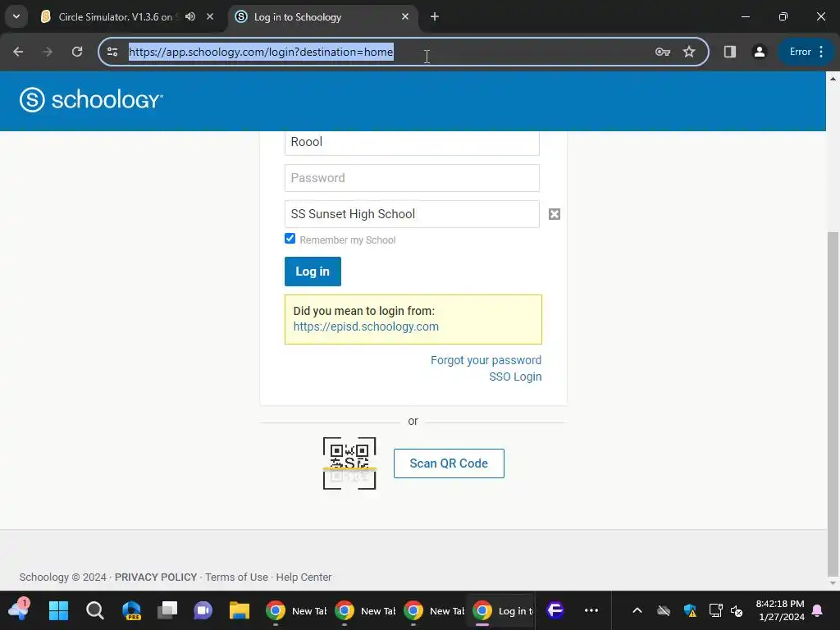The height and width of the screenshot is (630, 840).
Task: Open the Chrome profile menu
Action: click(759, 52)
